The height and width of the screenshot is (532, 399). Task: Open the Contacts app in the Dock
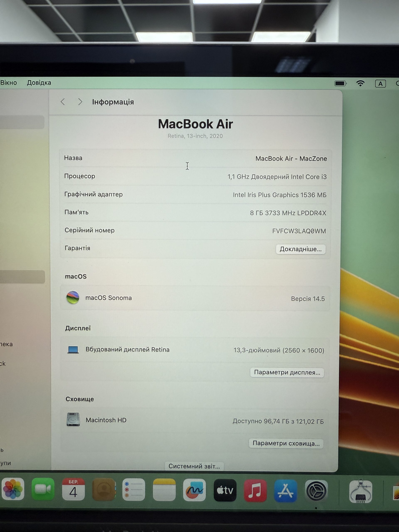(104, 489)
